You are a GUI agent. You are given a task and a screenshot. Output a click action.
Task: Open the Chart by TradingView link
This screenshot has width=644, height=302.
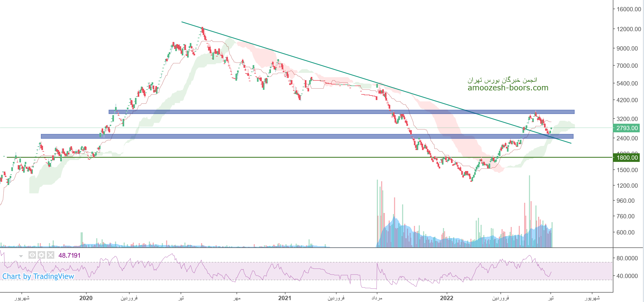click(x=38, y=276)
